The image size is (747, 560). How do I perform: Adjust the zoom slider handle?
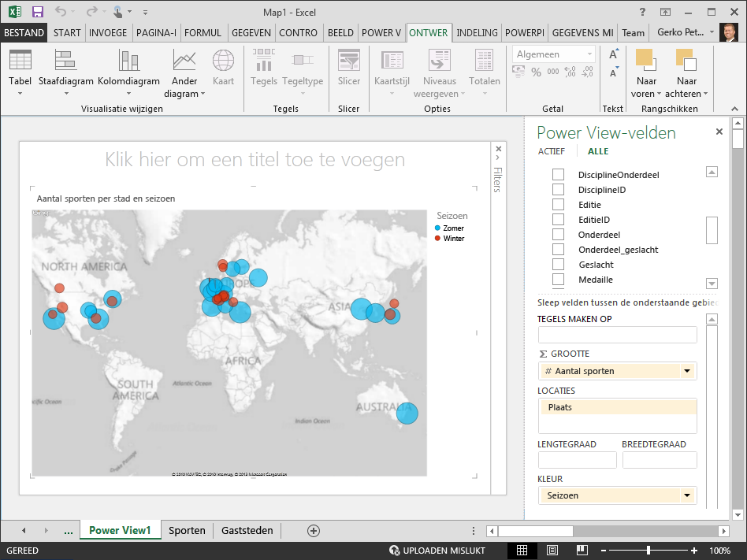[x=648, y=551]
